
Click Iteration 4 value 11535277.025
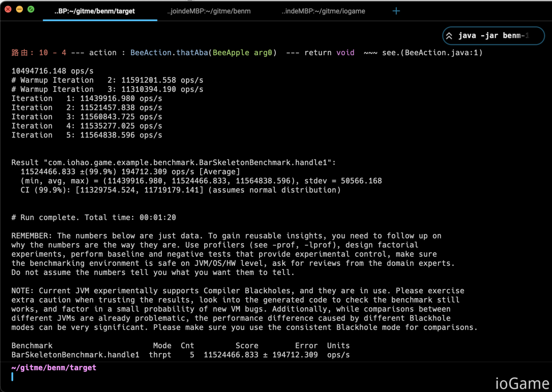point(107,126)
